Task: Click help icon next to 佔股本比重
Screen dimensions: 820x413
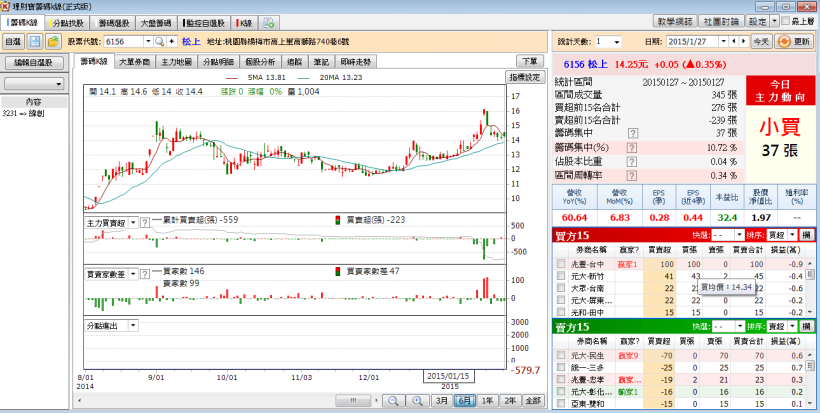Action: tap(632, 162)
